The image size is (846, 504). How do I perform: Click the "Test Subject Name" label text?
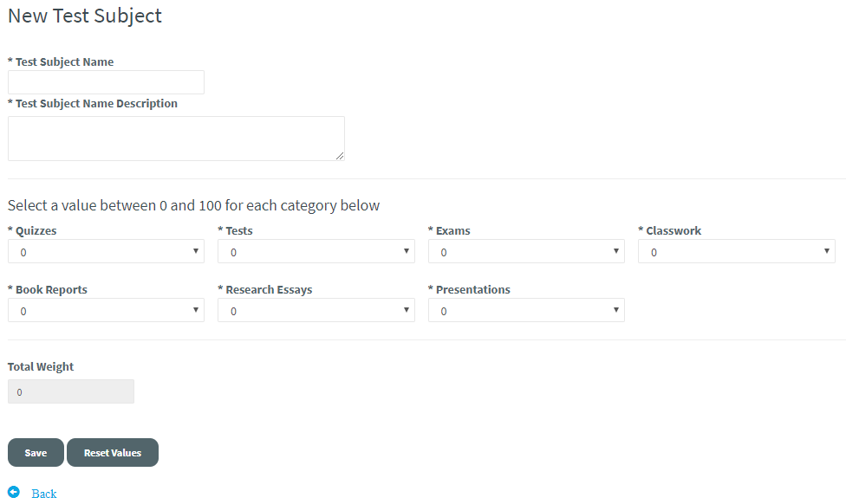(x=64, y=62)
